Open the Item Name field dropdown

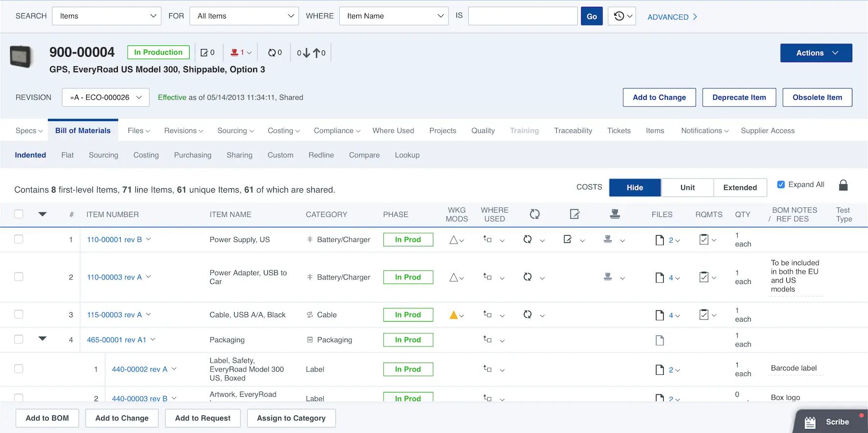point(393,16)
